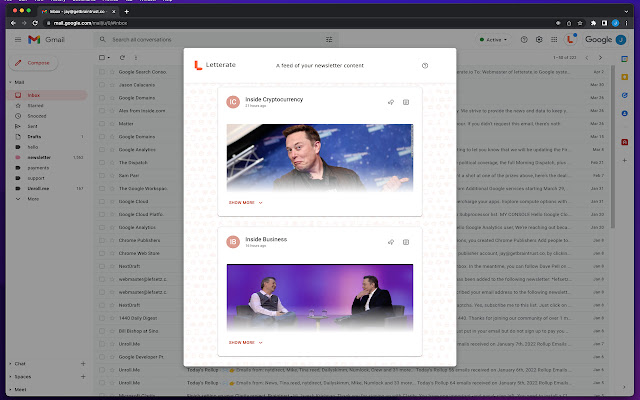Collapse the Mail section
This screenshot has width=640, height=400.
tap(10, 82)
